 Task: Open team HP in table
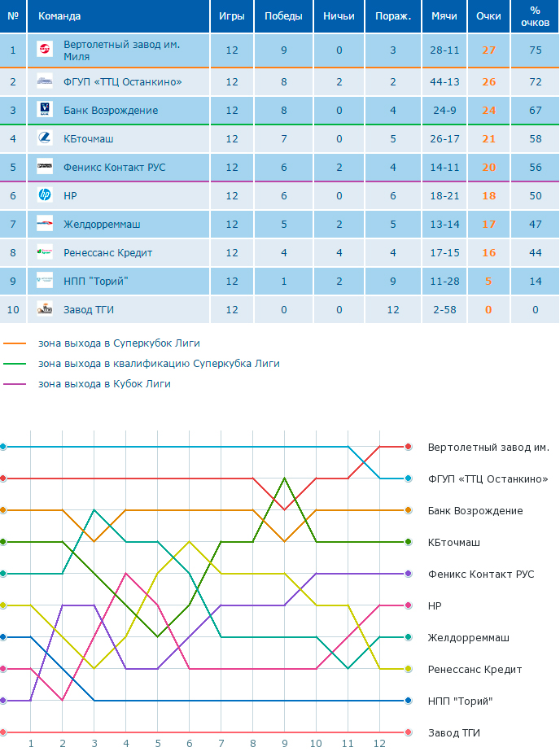click(x=70, y=196)
